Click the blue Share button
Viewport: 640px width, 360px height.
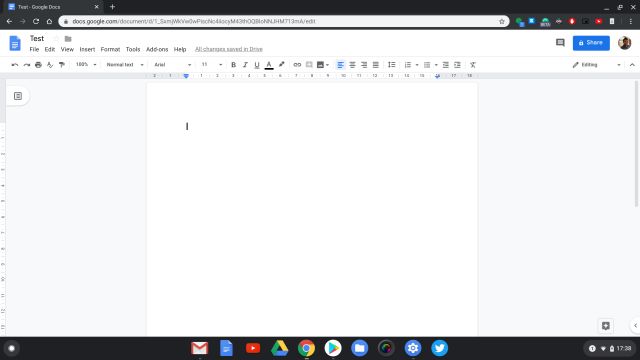point(591,43)
